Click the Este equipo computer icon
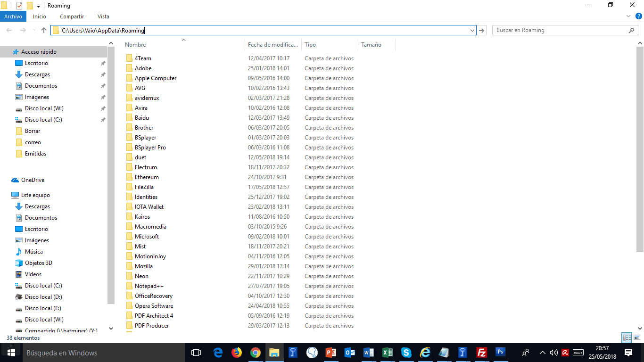Image resolution: width=644 pixels, height=362 pixels. [15, 195]
